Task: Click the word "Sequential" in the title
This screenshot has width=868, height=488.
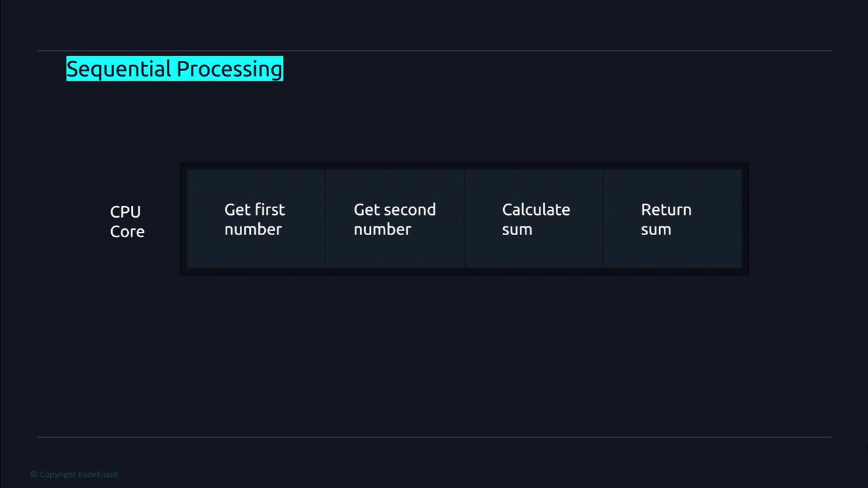Action: (x=119, y=69)
